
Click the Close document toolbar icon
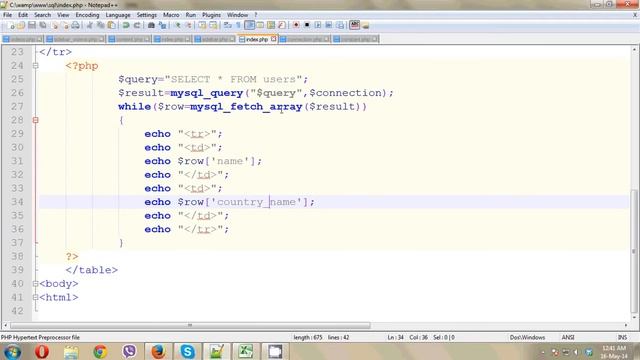[54, 25]
